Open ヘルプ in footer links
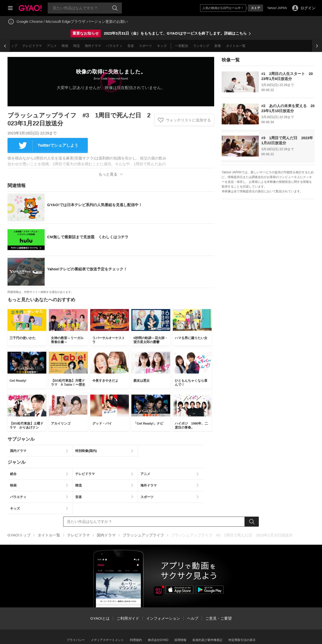The image size is (322, 644). coord(193,618)
